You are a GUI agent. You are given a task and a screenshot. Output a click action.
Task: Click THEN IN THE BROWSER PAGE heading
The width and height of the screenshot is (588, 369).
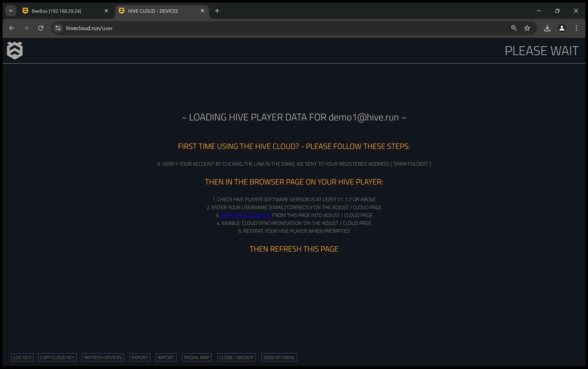coord(294,182)
